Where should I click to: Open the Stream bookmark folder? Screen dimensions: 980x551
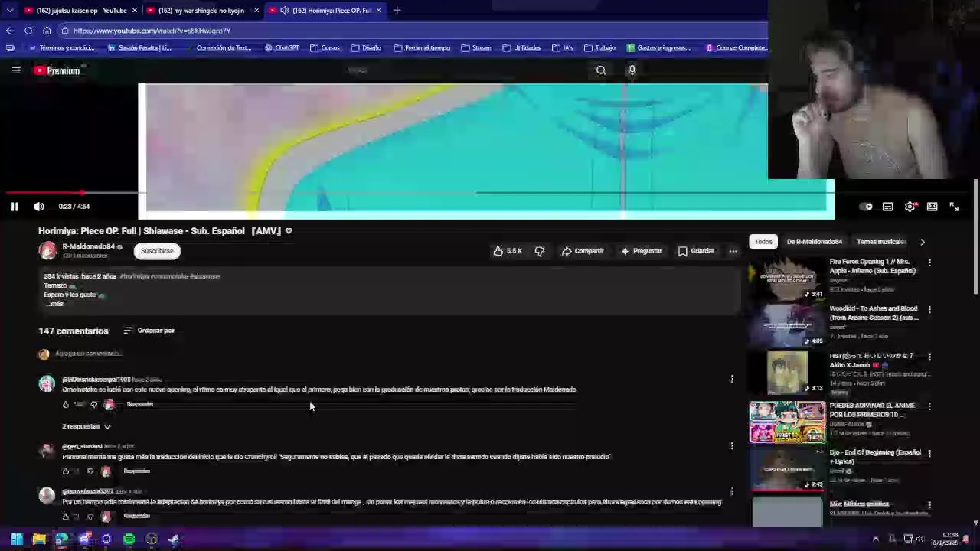pyautogui.click(x=476, y=47)
